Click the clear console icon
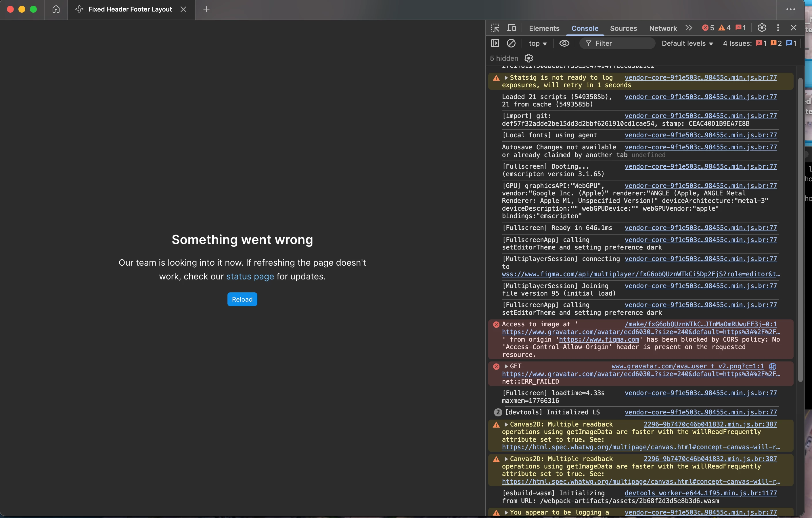The height and width of the screenshot is (518, 812). click(511, 43)
